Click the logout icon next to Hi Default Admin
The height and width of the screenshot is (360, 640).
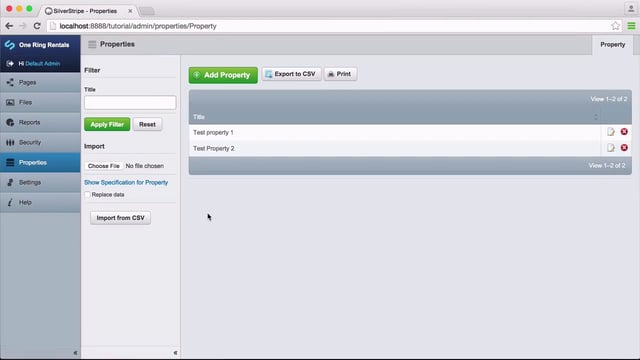pos(10,64)
